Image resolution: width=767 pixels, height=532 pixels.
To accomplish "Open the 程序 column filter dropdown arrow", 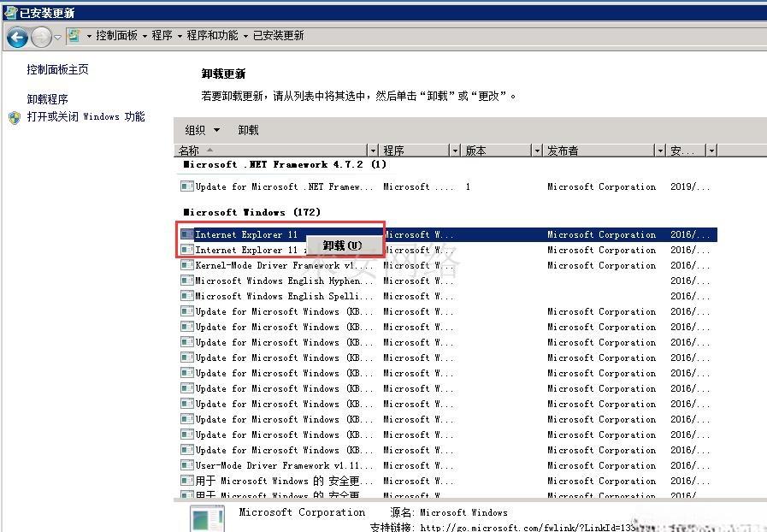I will tap(455, 151).
